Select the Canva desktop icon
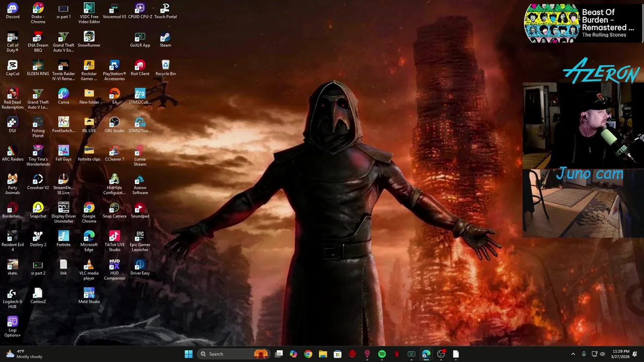The width and height of the screenshot is (644, 362). [x=63, y=97]
